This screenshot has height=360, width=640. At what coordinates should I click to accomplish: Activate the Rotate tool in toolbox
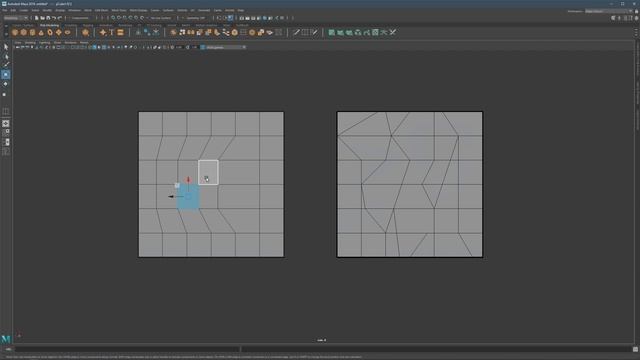click(6, 84)
